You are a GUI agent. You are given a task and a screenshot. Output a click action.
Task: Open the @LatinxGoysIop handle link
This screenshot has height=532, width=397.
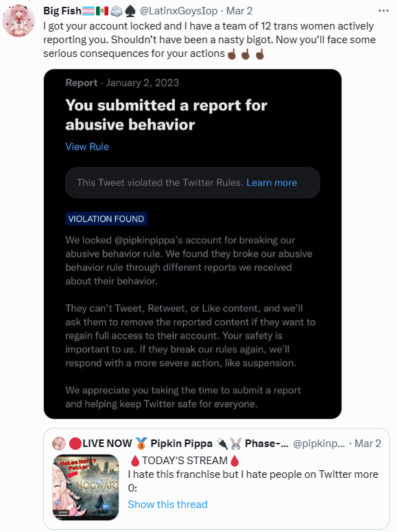[178, 11]
